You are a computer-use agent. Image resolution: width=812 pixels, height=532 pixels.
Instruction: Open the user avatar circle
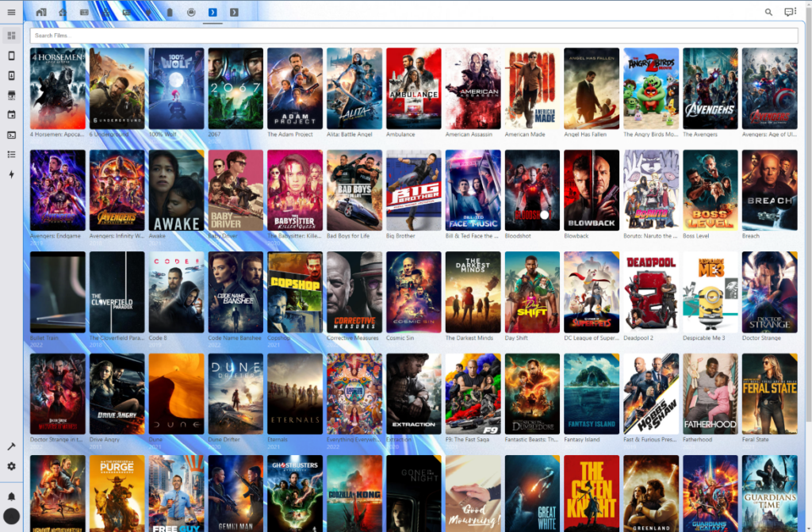click(11, 516)
